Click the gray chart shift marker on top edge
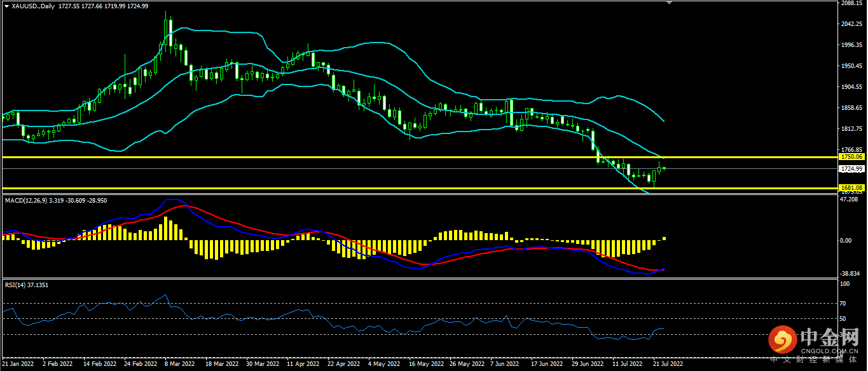 coord(668,3)
